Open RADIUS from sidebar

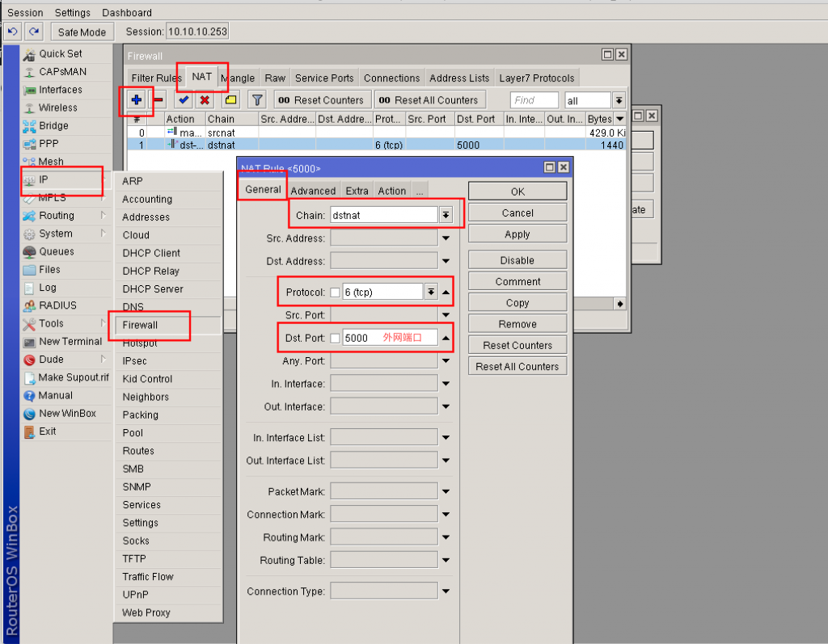(x=57, y=305)
